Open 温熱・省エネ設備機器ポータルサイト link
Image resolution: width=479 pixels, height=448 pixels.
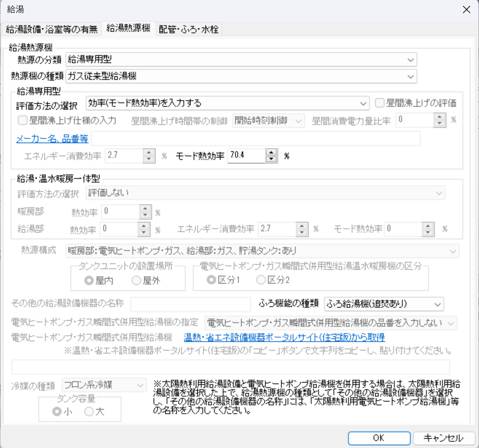tap(284, 337)
